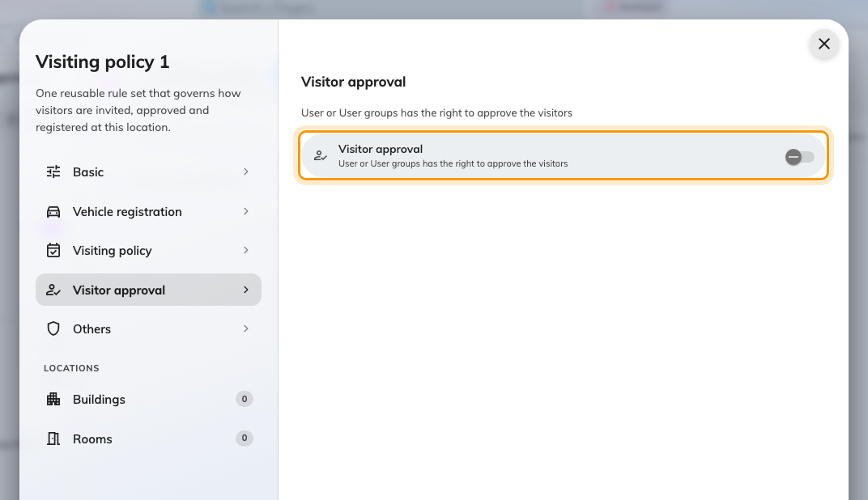Expand Vehicle registration chevron arrow

tap(246, 211)
